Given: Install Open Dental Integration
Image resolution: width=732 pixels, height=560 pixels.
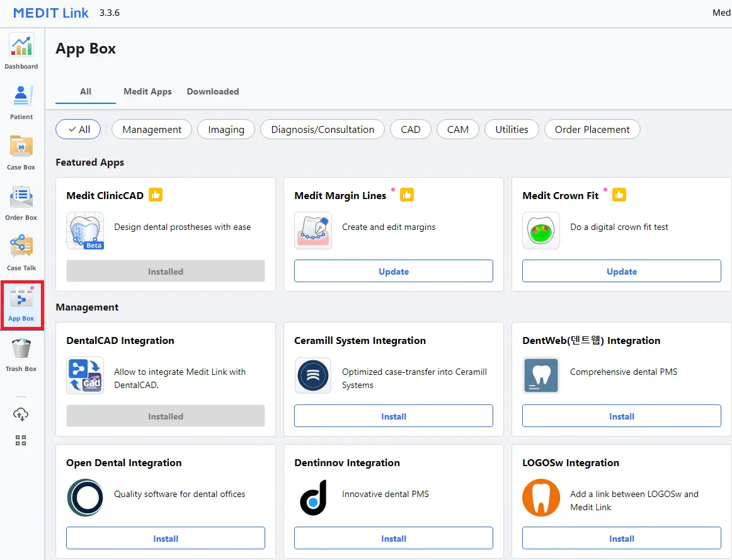Looking at the screenshot, I should click(165, 538).
